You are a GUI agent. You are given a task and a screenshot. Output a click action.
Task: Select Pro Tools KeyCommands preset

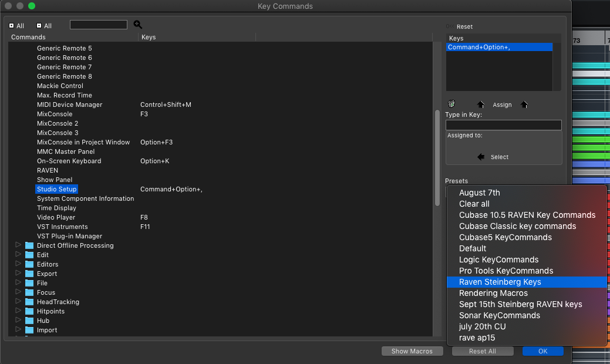click(505, 271)
